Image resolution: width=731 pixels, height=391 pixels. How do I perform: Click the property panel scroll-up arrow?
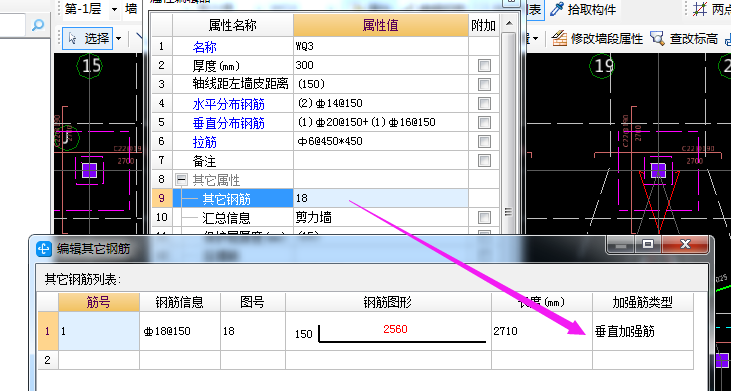[509, 23]
